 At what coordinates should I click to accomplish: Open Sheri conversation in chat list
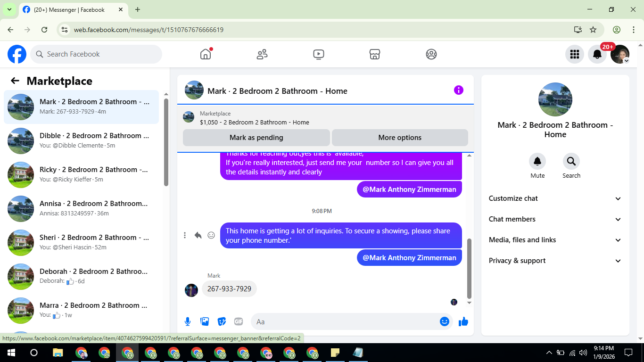pyautogui.click(x=82, y=243)
